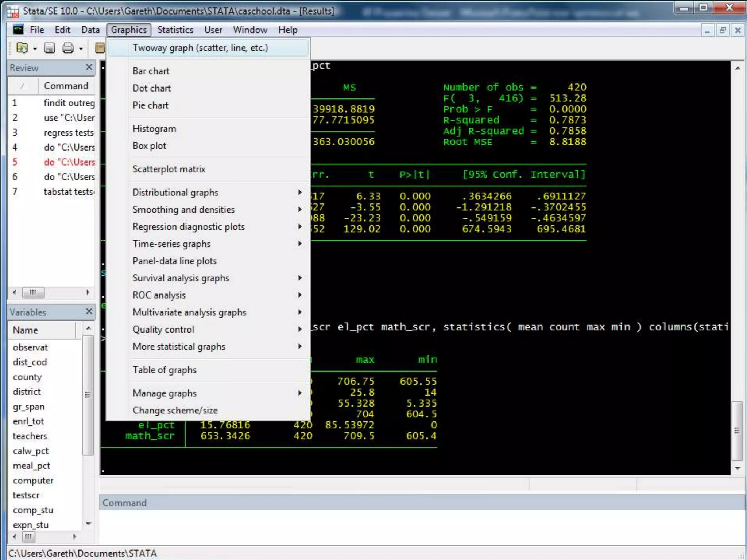
Task: Click the Log book toolbar icon
Action: [x=100, y=48]
